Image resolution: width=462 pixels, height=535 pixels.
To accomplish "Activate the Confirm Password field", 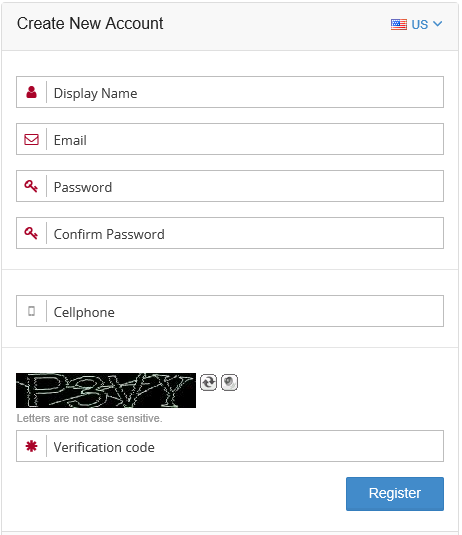I will (x=245, y=233).
